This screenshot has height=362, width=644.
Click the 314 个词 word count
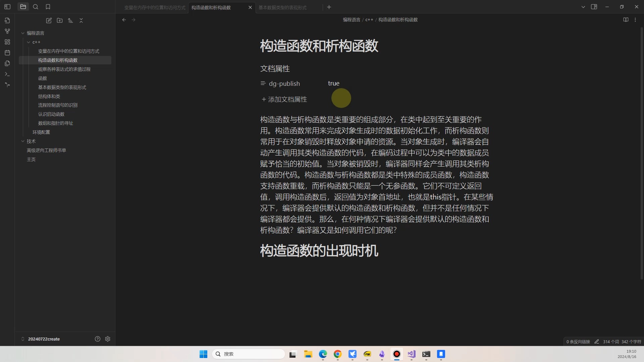pos(611,342)
